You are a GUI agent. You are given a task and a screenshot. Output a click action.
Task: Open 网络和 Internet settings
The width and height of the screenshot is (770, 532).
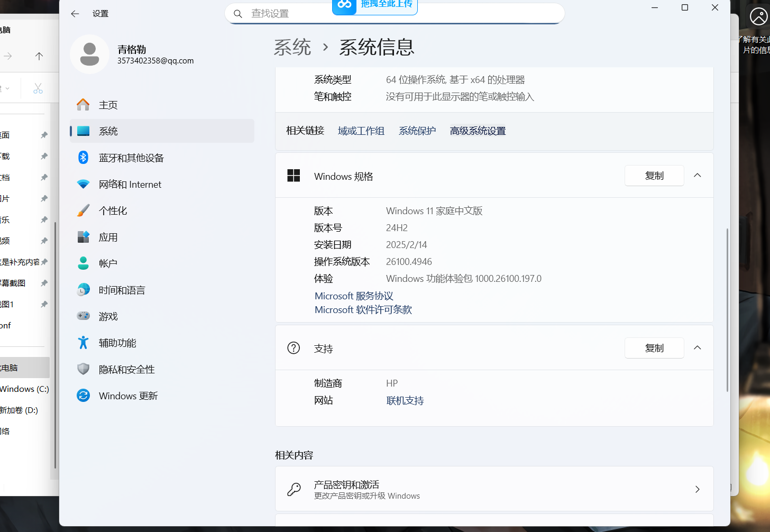tap(162, 184)
